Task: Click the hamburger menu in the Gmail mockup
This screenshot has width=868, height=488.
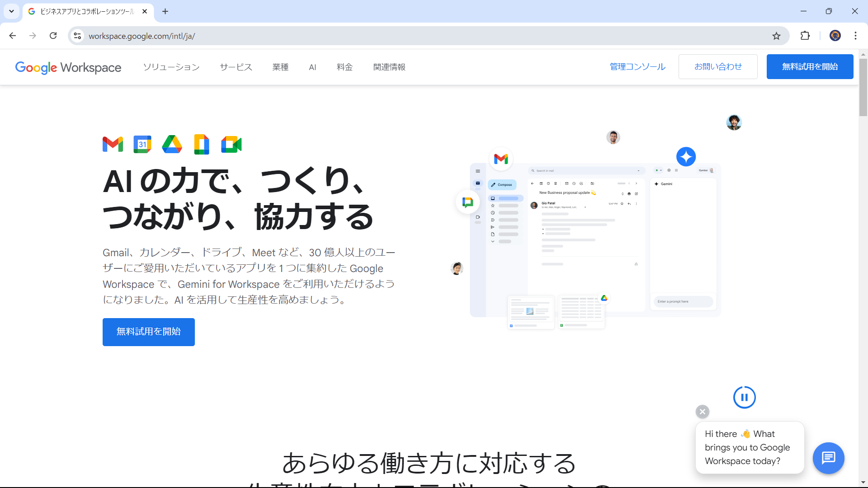Action: pos(478,171)
